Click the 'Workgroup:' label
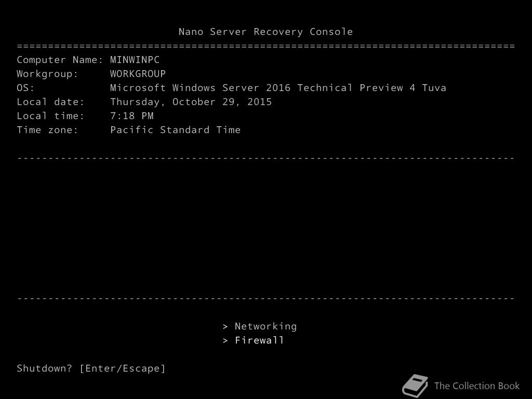The width and height of the screenshot is (532, 399). [47, 74]
